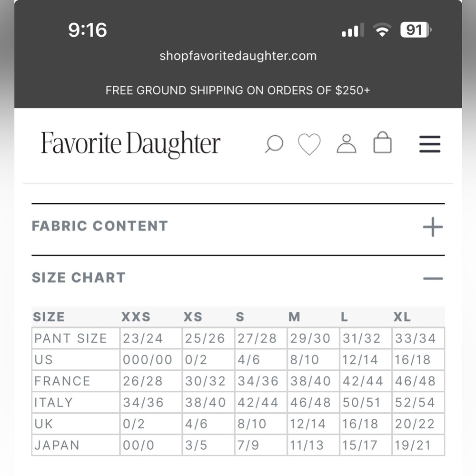Open the account profile icon

coord(347,144)
